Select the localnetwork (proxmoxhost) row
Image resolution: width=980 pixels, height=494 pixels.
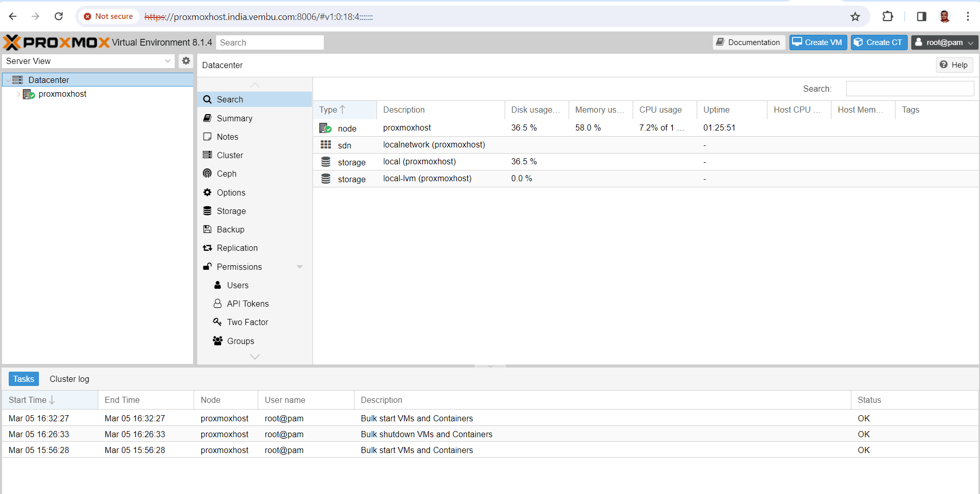pyautogui.click(x=646, y=145)
